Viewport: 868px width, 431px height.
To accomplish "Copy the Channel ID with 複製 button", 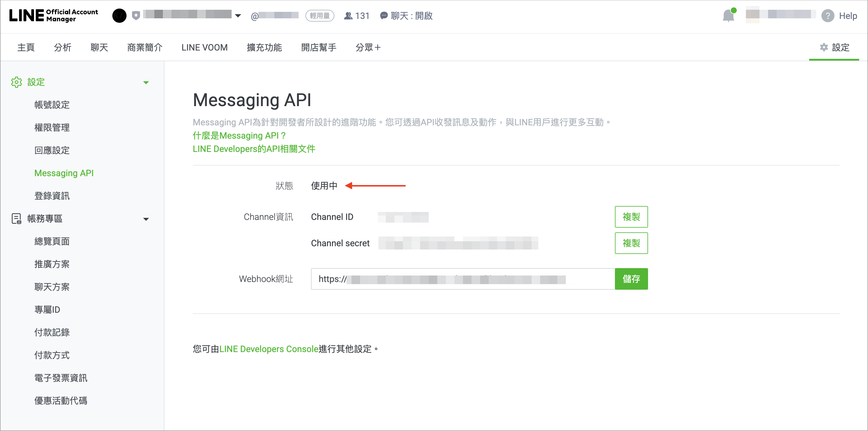I will (x=631, y=217).
